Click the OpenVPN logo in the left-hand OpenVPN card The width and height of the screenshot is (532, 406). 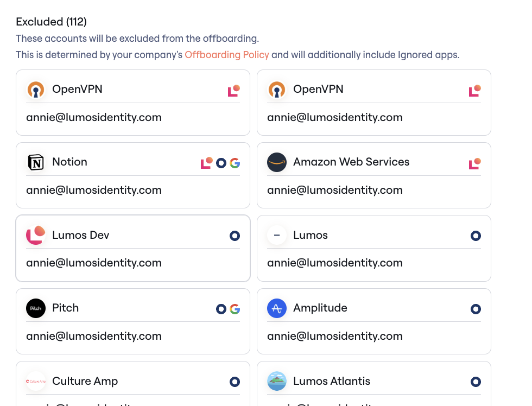coord(36,90)
